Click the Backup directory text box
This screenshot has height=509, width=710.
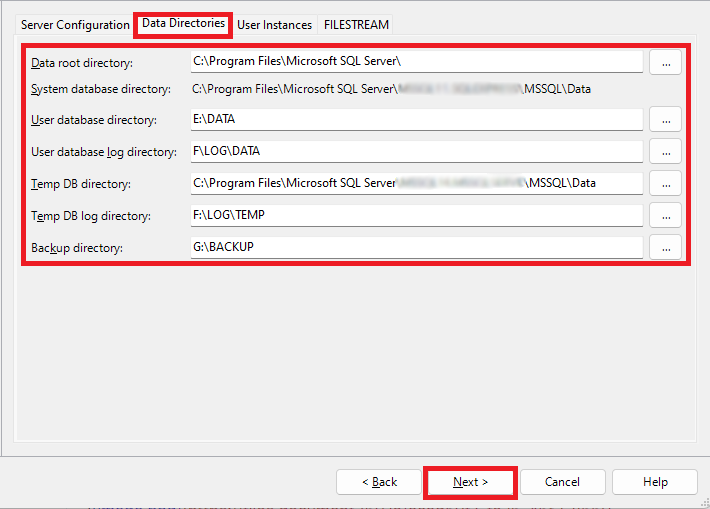416,247
